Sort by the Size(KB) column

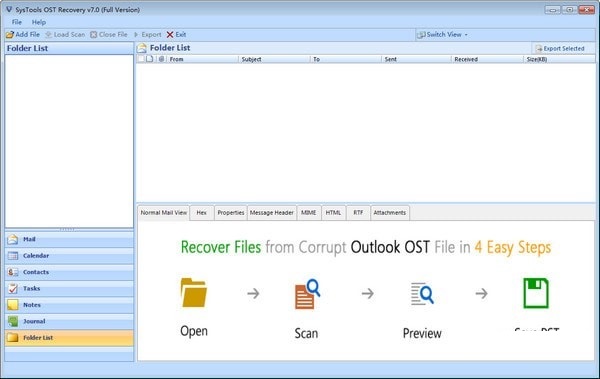[559, 59]
